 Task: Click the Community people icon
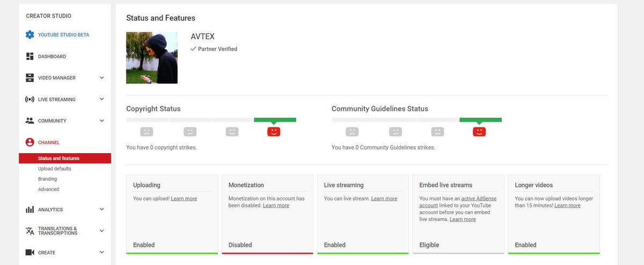tap(30, 121)
